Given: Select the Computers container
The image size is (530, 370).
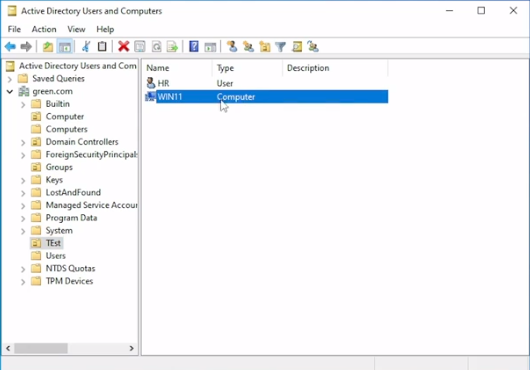Looking at the screenshot, I should tap(66, 129).
